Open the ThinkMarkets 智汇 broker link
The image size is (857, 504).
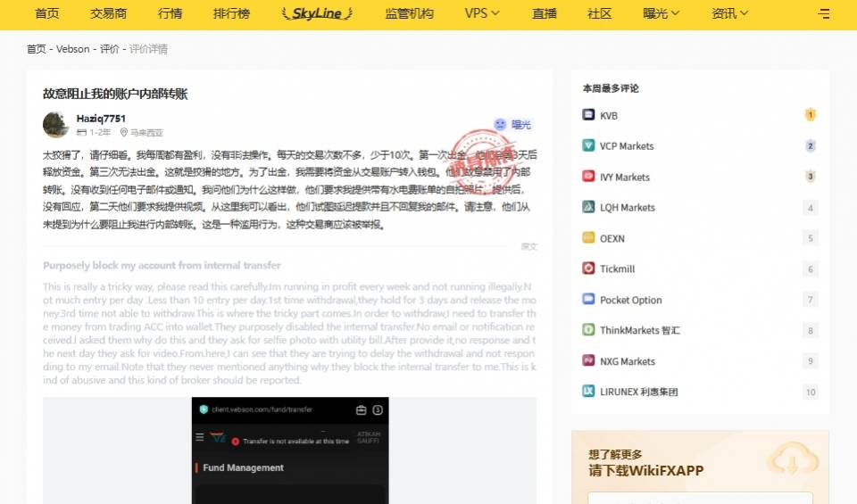pyautogui.click(x=640, y=330)
